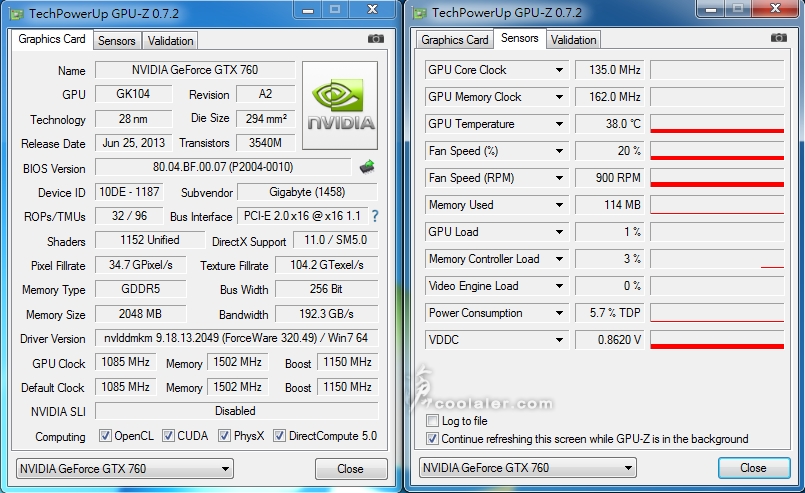
Task: Open the Memory Controller Load dropdown
Action: 559,259
